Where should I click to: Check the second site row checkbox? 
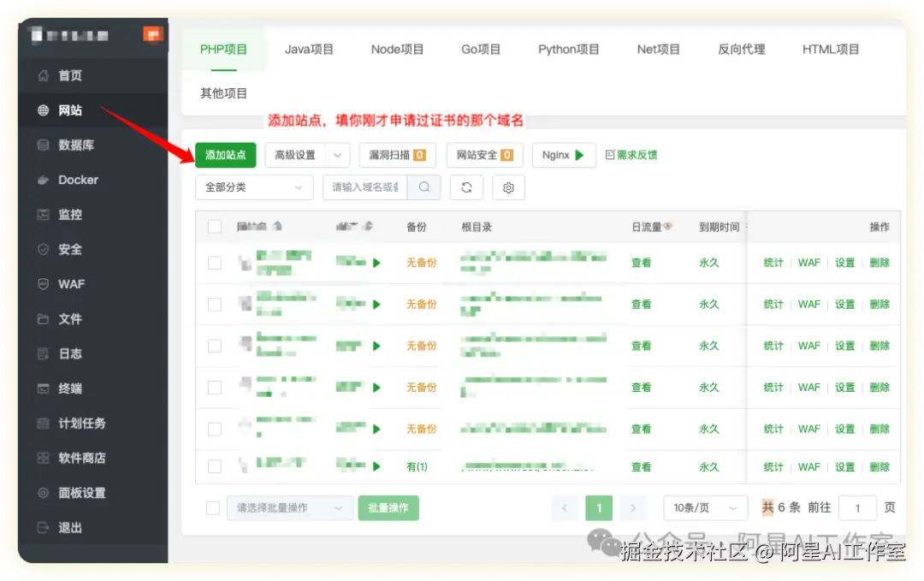pyautogui.click(x=215, y=304)
